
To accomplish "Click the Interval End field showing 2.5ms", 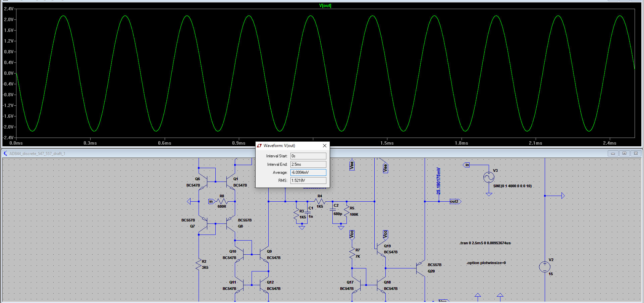I will [x=308, y=164].
